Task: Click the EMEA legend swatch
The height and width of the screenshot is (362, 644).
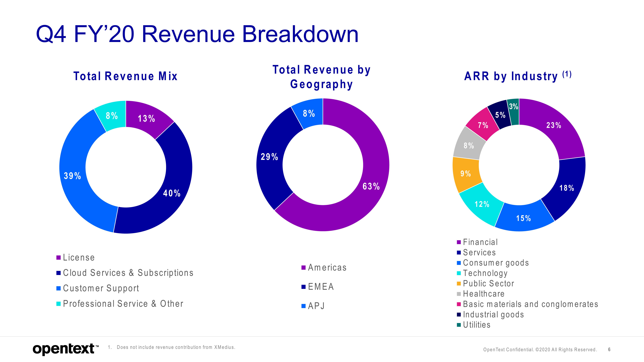Action: pyautogui.click(x=304, y=287)
